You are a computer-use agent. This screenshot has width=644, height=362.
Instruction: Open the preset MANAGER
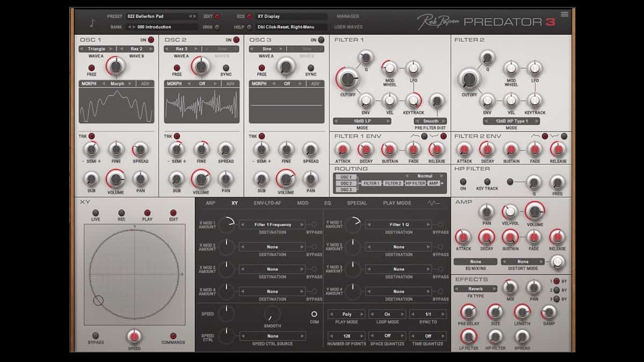coord(348,17)
